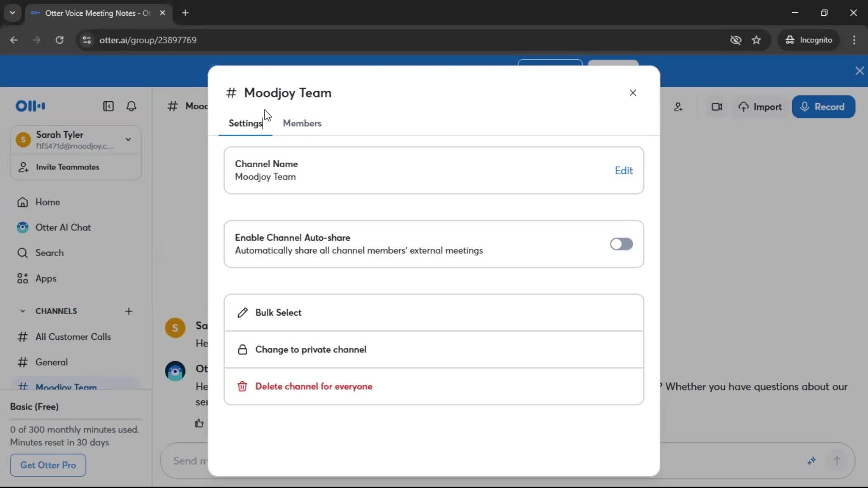Toggle Enable Channel Auto-share switch
The height and width of the screenshot is (488, 868).
coord(621,244)
